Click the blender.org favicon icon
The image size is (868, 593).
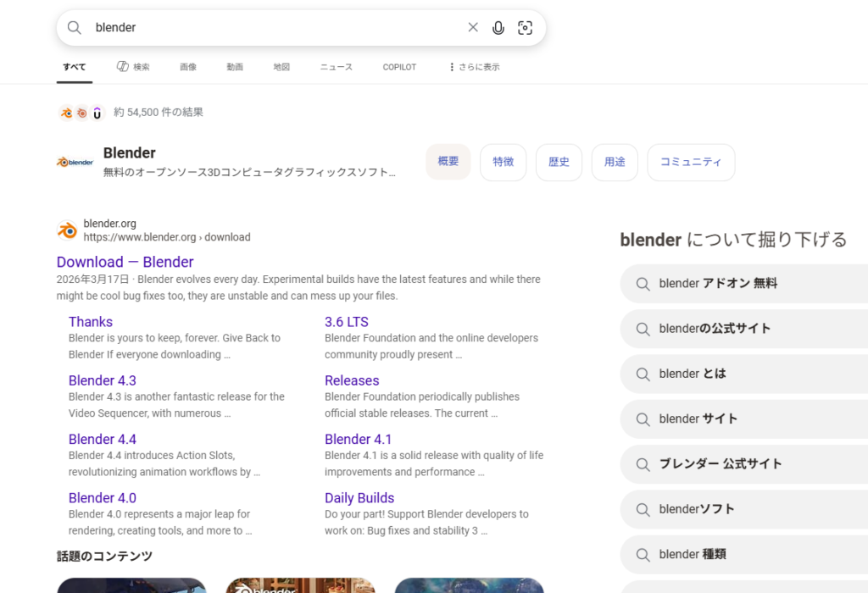coord(67,230)
